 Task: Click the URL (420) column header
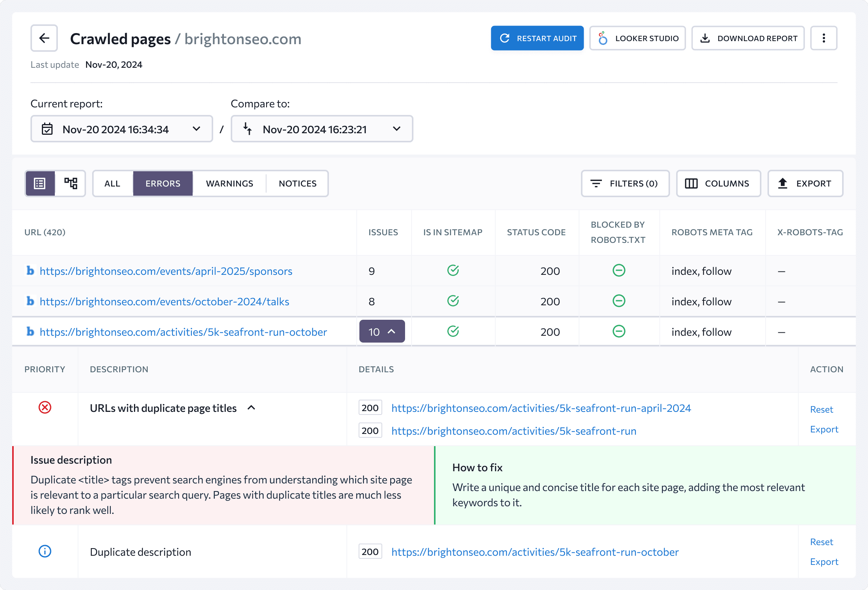click(45, 232)
